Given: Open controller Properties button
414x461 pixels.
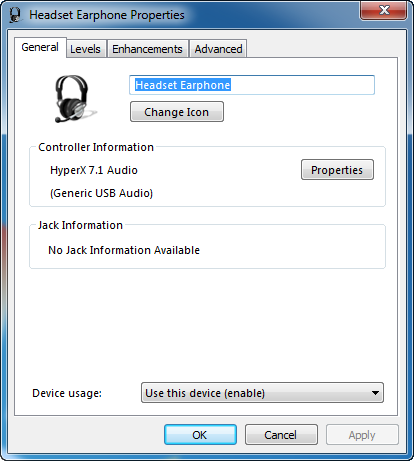Looking at the screenshot, I should click(x=337, y=170).
